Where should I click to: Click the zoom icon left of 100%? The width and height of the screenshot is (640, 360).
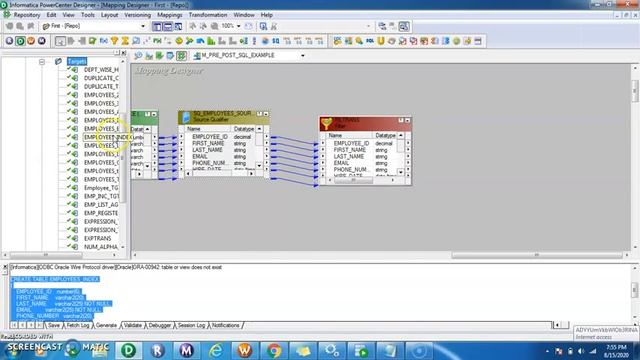(x=214, y=26)
